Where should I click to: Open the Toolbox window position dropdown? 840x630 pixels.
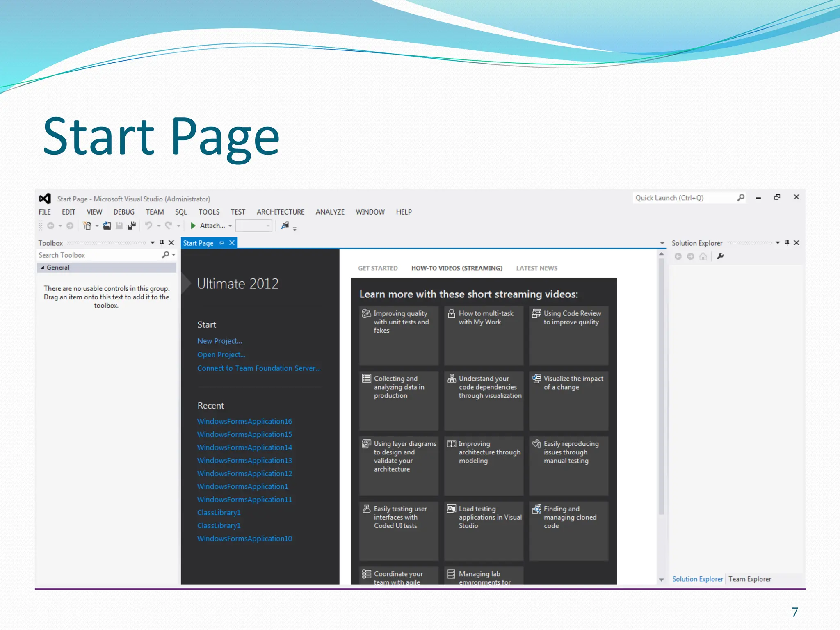tap(153, 243)
